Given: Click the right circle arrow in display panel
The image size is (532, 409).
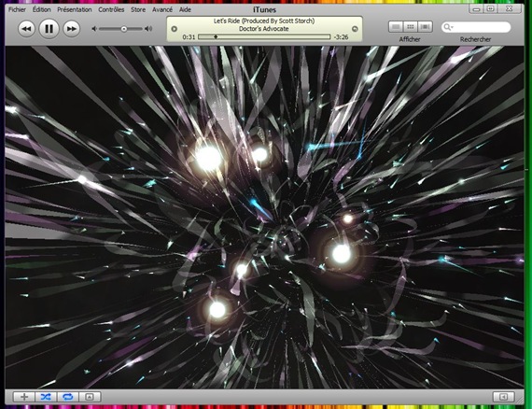Looking at the screenshot, I should [x=355, y=29].
